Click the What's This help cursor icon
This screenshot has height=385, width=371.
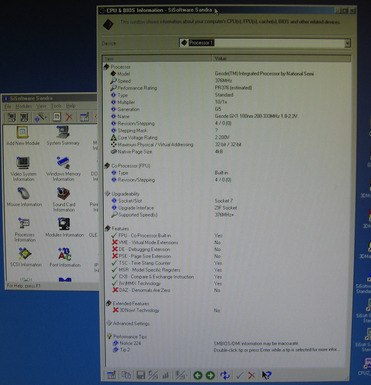tap(266, 375)
